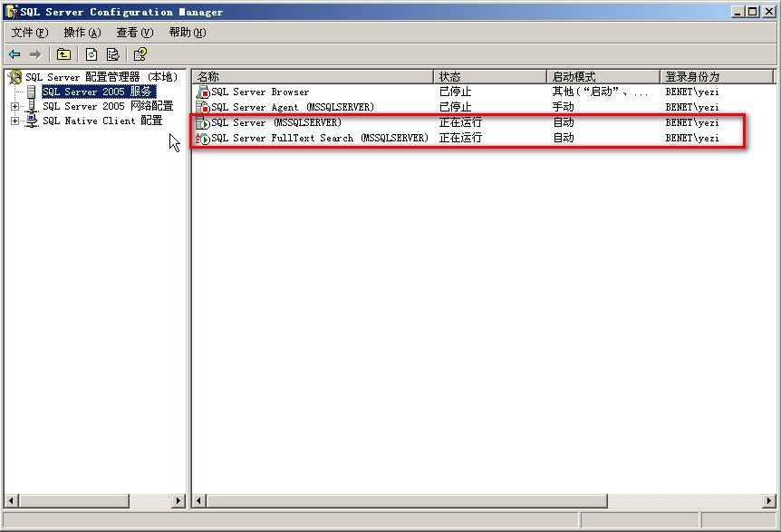Open the 查看(V) menu

tap(134, 33)
